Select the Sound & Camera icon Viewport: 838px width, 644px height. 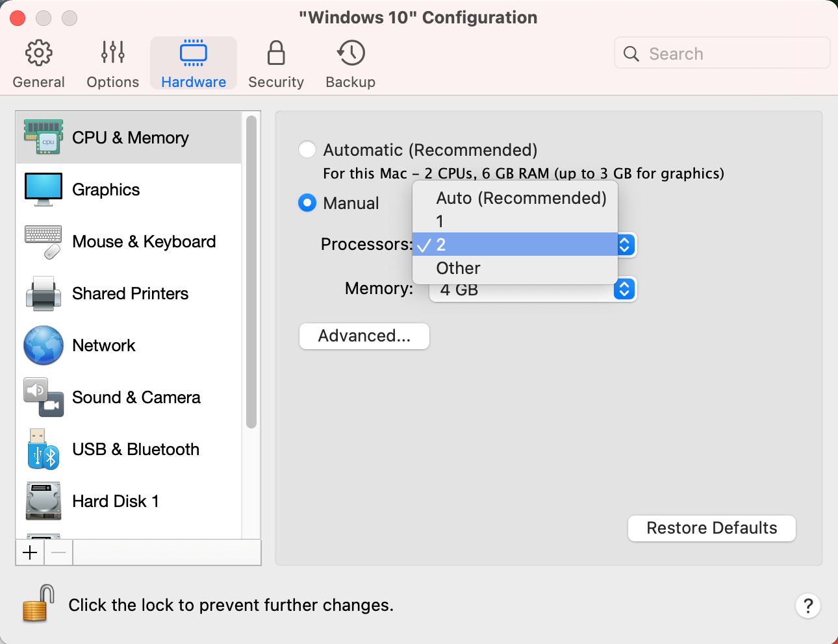click(43, 397)
